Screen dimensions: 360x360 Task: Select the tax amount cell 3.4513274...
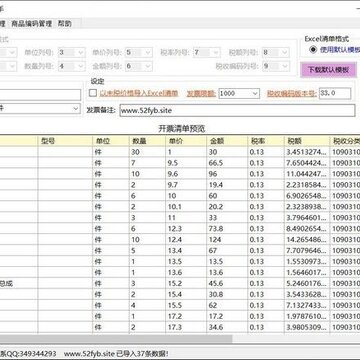click(307, 152)
